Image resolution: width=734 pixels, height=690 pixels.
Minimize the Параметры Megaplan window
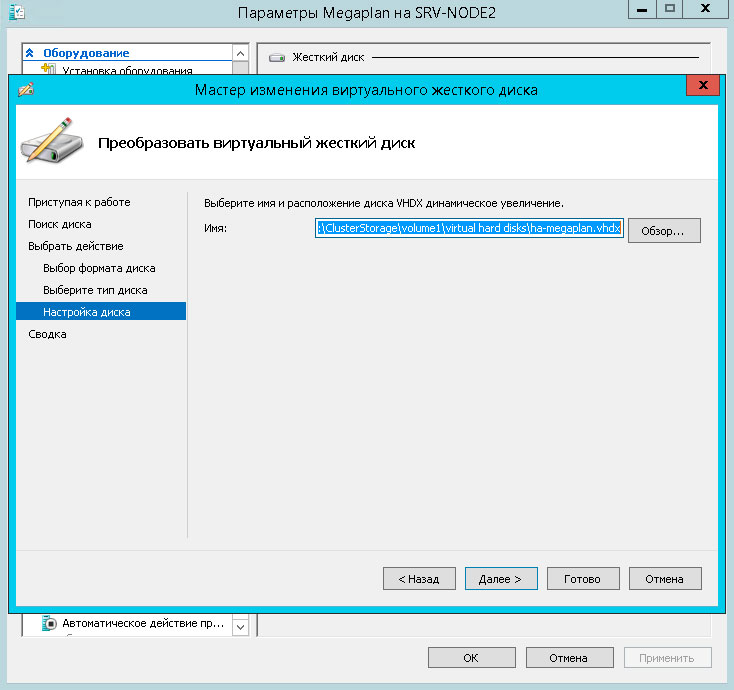(x=642, y=9)
